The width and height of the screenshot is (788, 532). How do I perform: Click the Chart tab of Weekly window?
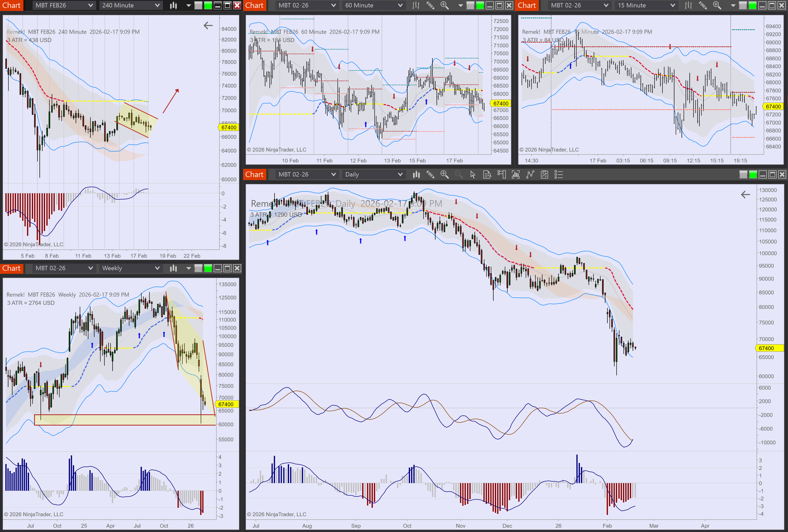pos(12,268)
